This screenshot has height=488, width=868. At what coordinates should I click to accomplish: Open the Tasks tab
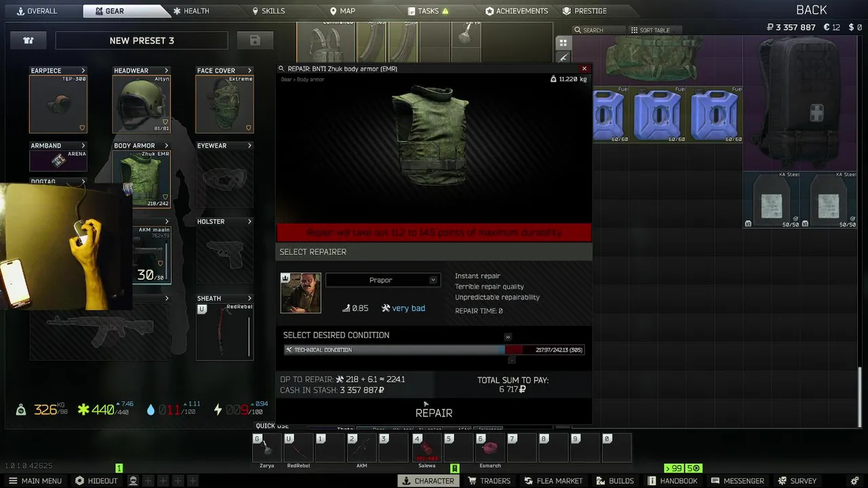[428, 11]
